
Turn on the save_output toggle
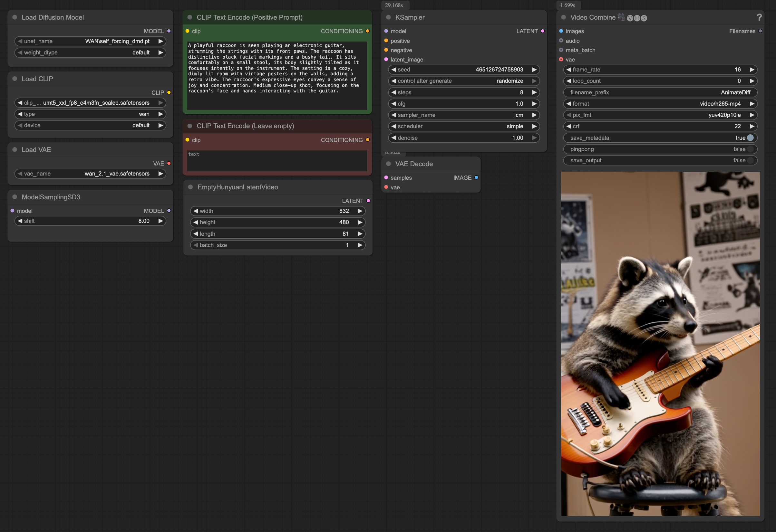point(750,161)
